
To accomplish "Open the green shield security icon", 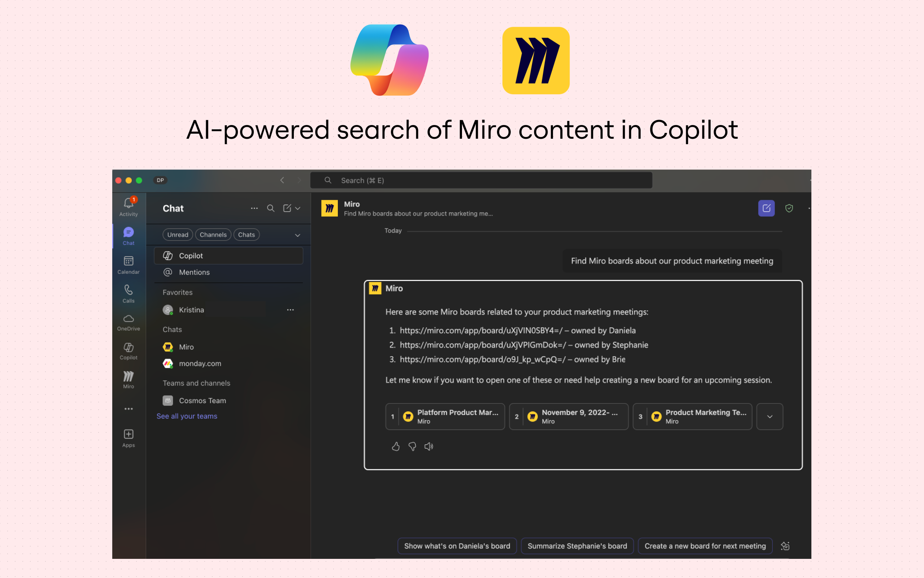I will (x=789, y=208).
